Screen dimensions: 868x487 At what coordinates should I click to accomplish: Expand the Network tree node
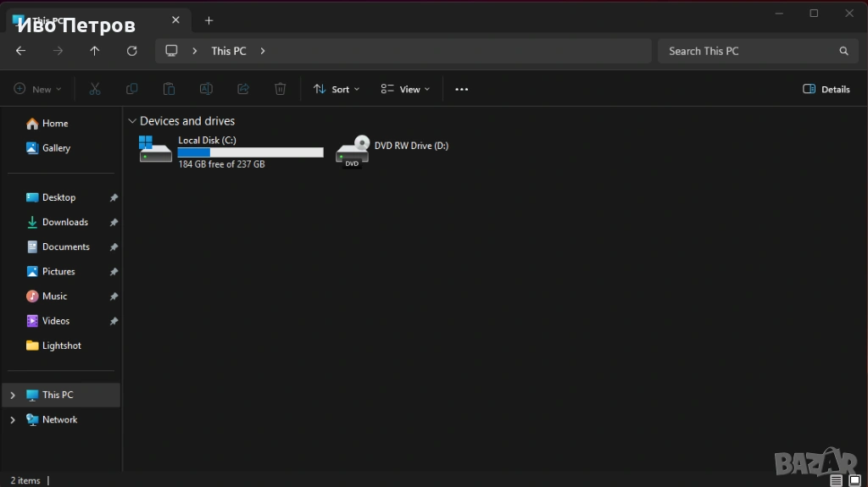click(x=12, y=419)
